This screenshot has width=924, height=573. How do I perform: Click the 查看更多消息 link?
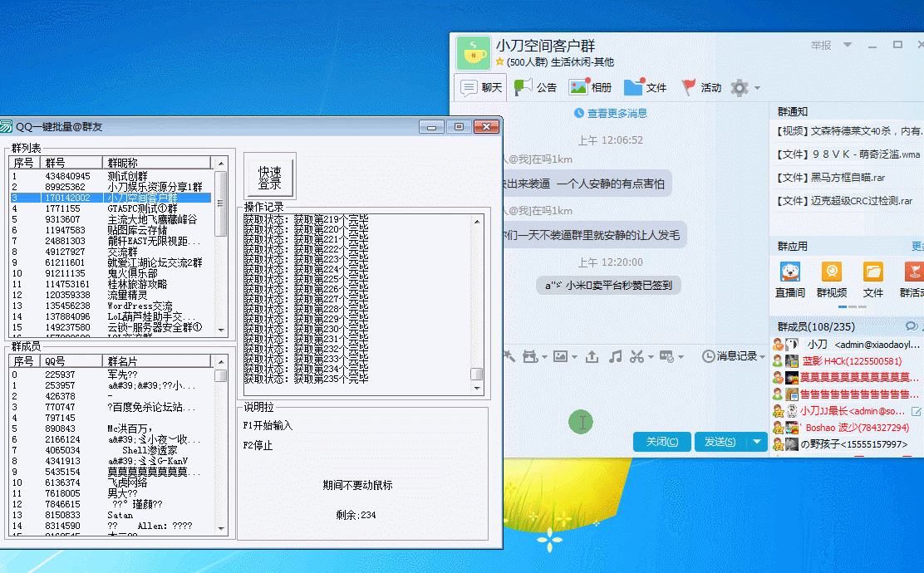[617, 113]
